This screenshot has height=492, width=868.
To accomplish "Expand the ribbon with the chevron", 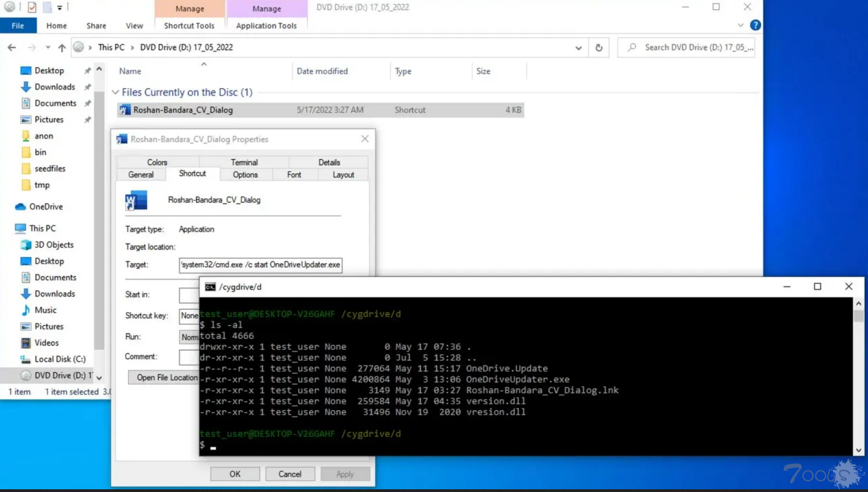I will click(740, 25).
